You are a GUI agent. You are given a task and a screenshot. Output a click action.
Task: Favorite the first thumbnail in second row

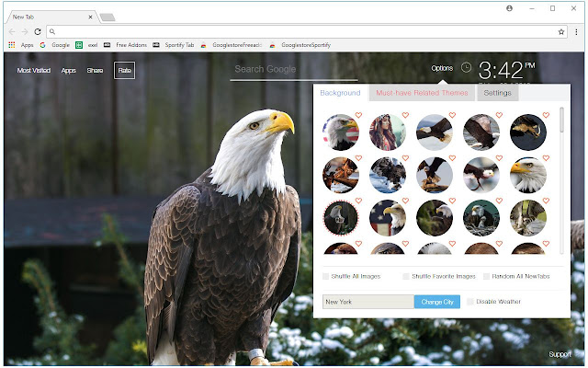[358, 158]
